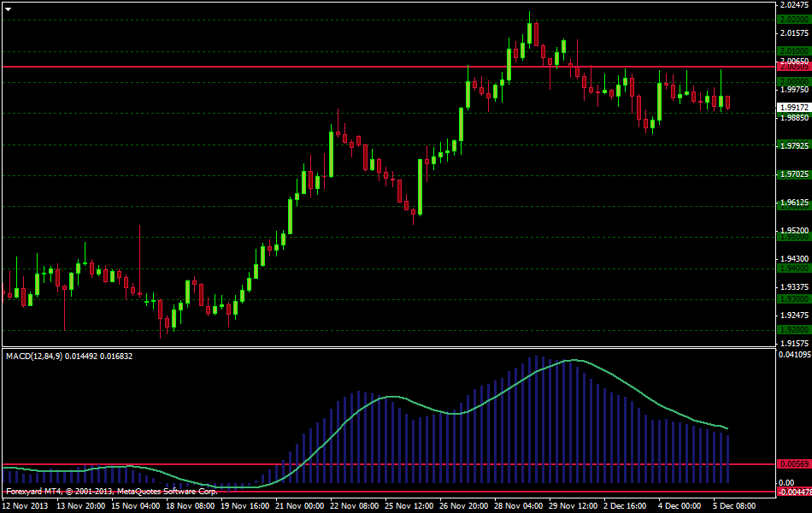Click the 2.02475 price at top of scale
Viewport: 812px width, 513px height.
point(794,5)
